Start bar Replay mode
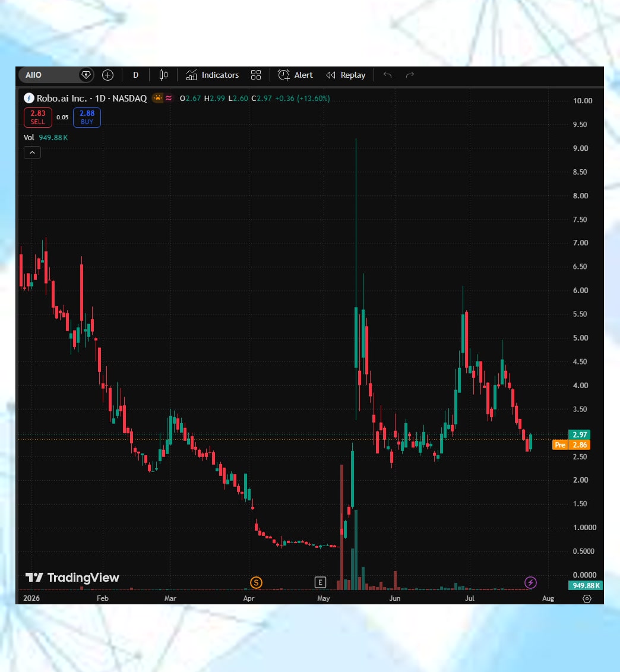The width and height of the screenshot is (620, 672). (346, 75)
